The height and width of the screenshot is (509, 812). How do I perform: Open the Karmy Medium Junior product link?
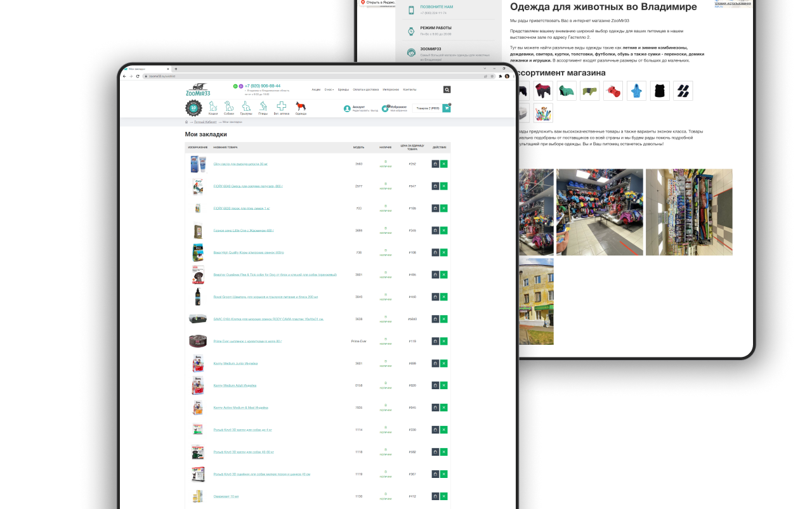[235, 363]
